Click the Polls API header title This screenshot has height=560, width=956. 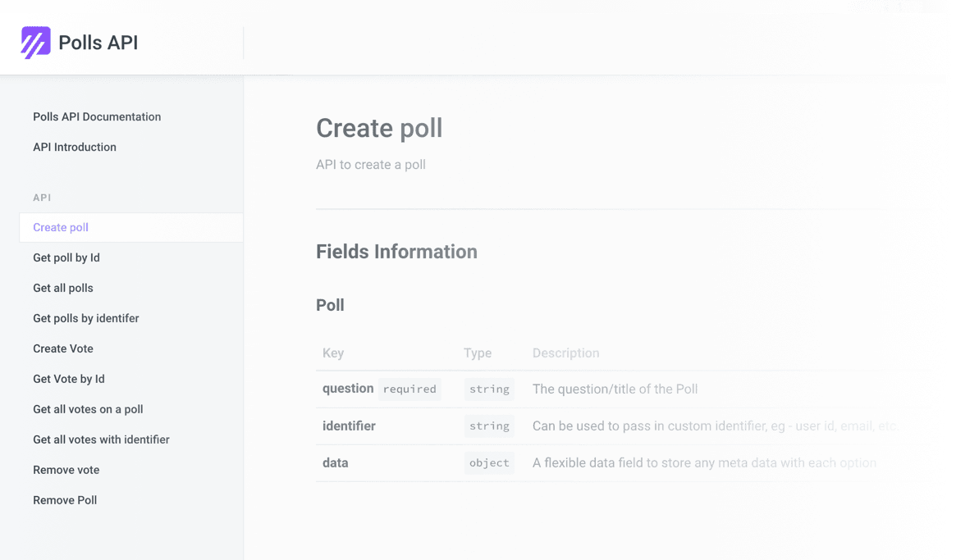(x=98, y=43)
